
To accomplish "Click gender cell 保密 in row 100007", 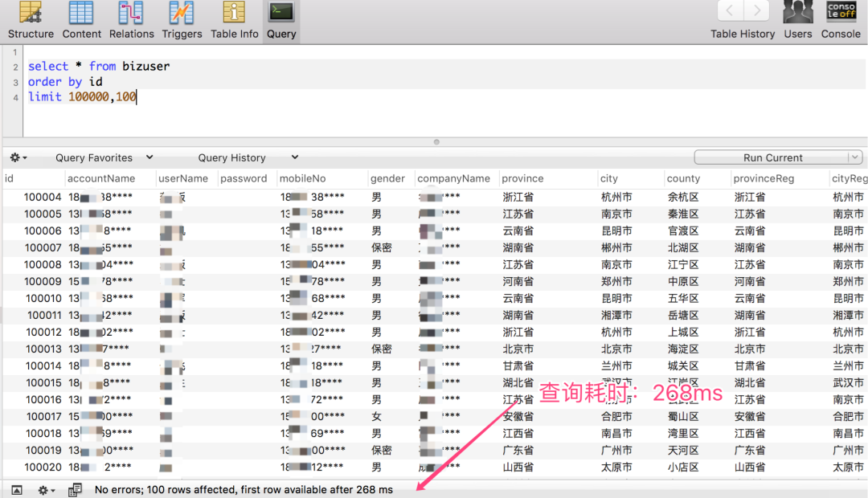I will [x=382, y=248].
